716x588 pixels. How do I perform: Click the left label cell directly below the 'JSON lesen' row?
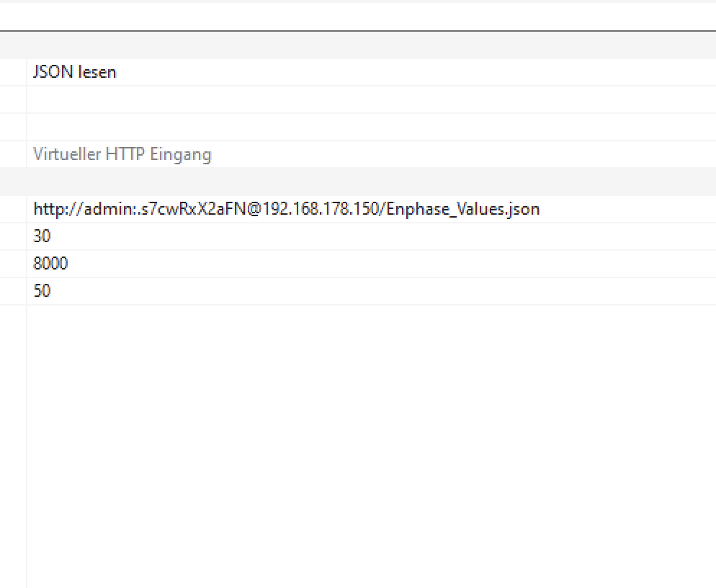pyautogui.click(x=12, y=99)
